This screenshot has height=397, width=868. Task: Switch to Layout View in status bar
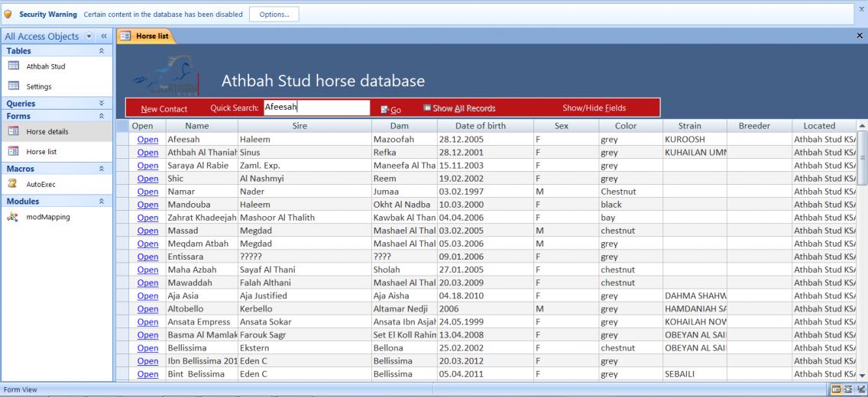click(848, 390)
